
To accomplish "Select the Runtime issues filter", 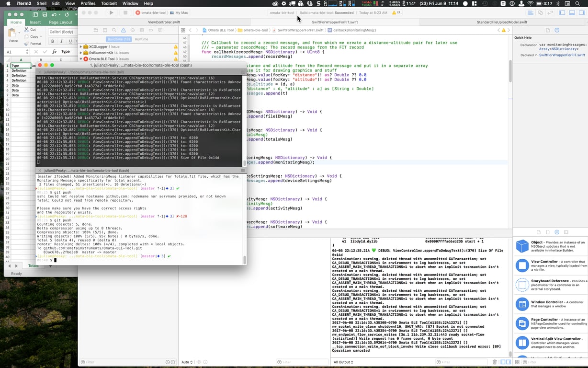I will 141,39.
